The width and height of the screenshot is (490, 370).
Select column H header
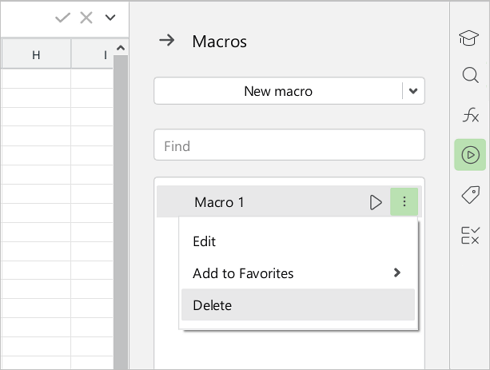coord(36,54)
